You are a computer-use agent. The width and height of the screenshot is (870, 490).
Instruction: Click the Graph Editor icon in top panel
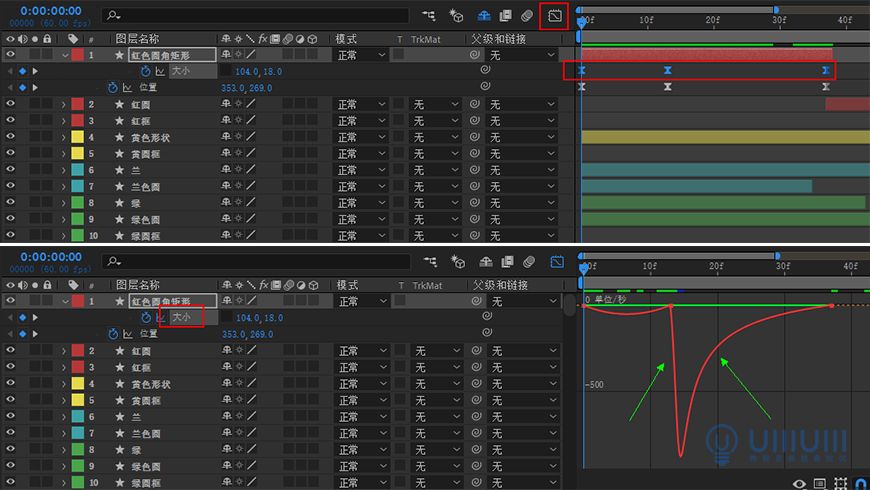coord(554,16)
